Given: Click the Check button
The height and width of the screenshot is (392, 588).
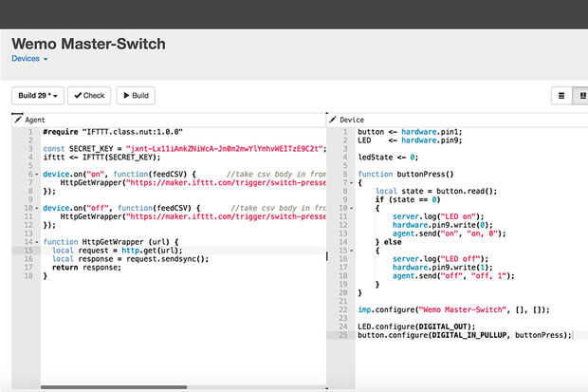Looking at the screenshot, I should [89, 95].
